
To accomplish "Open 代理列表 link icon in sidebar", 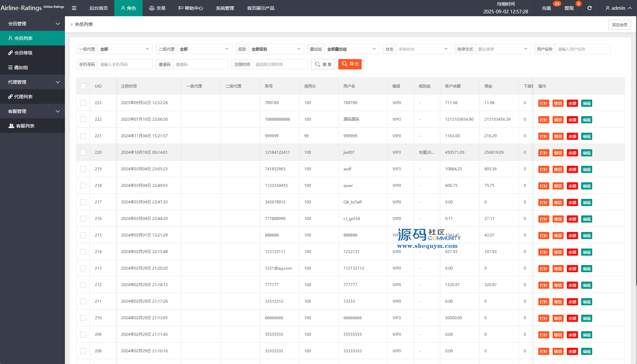I will [x=10, y=97].
